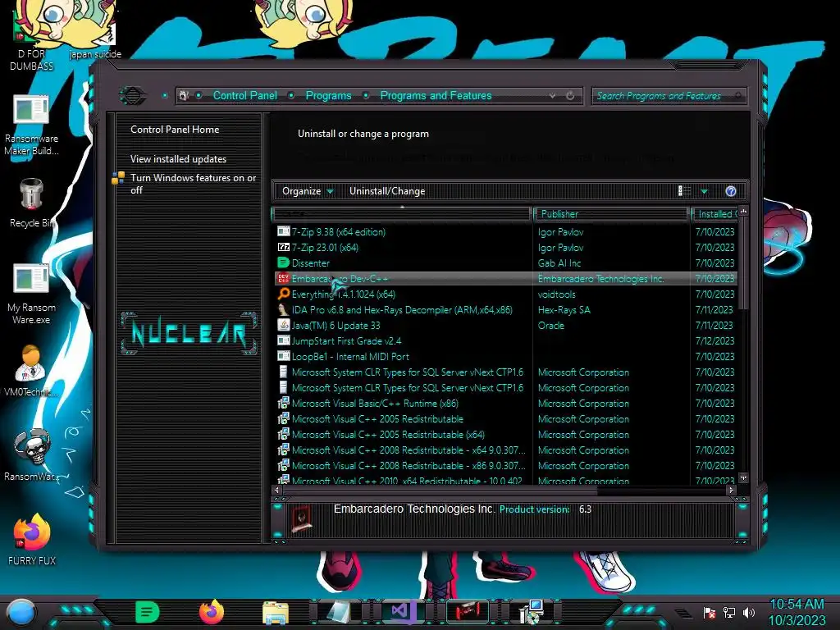Viewport: 840px width, 630px height.
Task: Open the address bar history dropdown chevron
Action: (552, 95)
